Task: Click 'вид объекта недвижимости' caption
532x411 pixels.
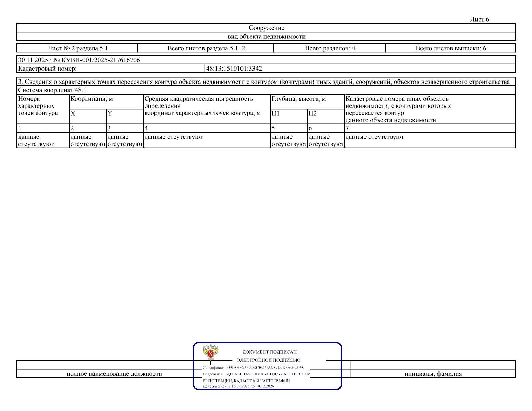Action: pyautogui.click(x=266, y=37)
